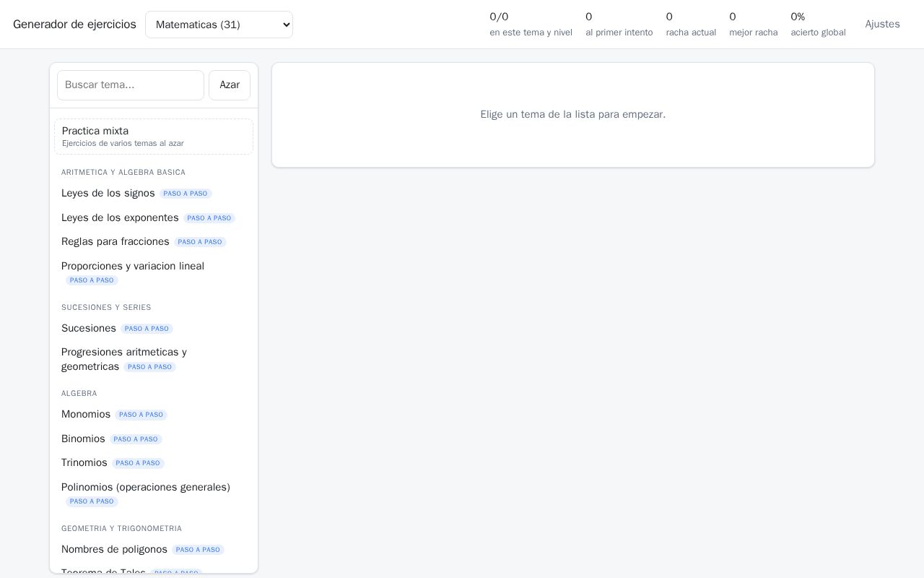The width and height of the screenshot is (924, 578).
Task: Open the Matematicas (31) subject dropdown
Action: click(219, 25)
